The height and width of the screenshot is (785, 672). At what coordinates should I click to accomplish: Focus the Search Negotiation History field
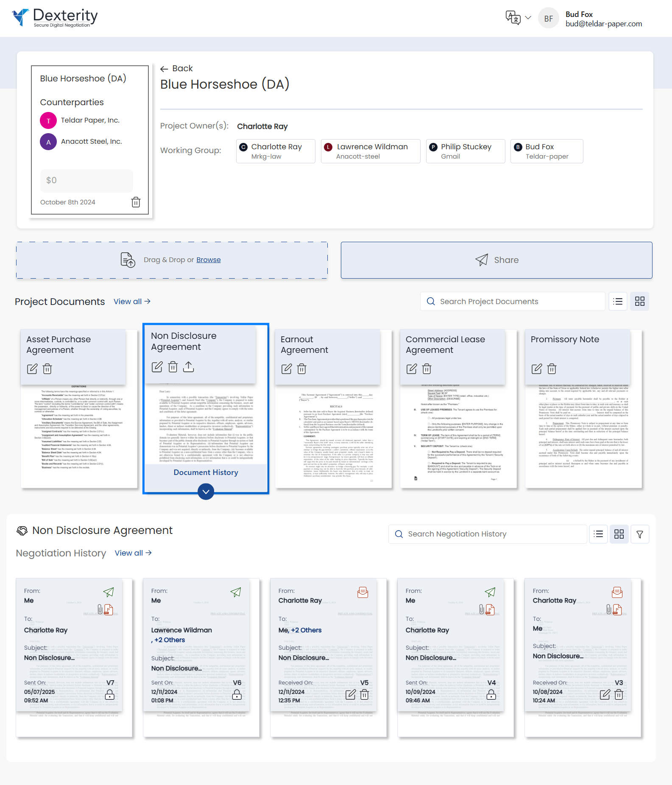[x=488, y=534]
